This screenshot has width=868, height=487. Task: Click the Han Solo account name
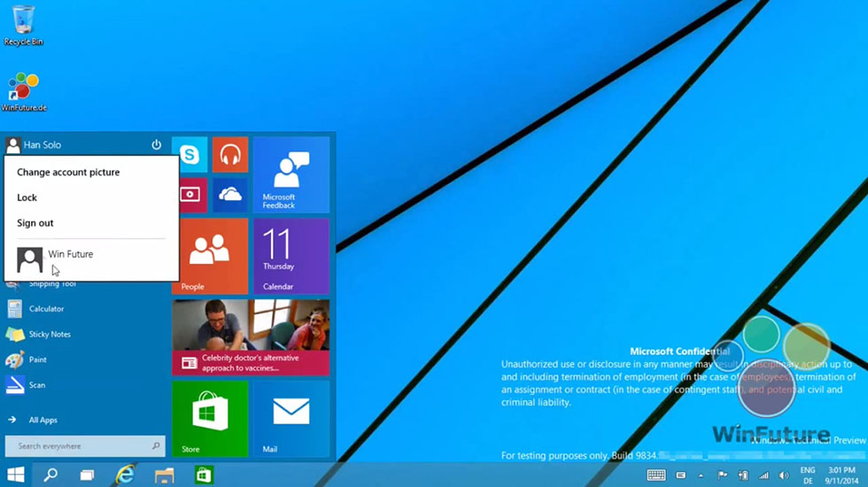pos(42,144)
